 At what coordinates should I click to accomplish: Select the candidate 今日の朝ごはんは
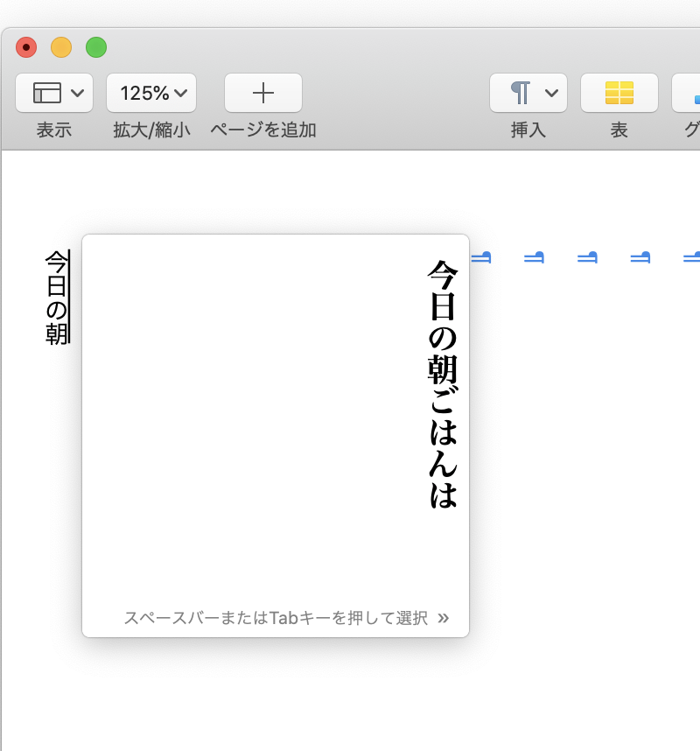[442, 383]
